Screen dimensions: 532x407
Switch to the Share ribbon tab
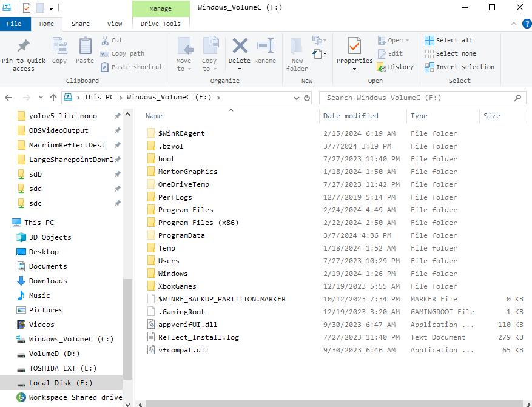81,24
